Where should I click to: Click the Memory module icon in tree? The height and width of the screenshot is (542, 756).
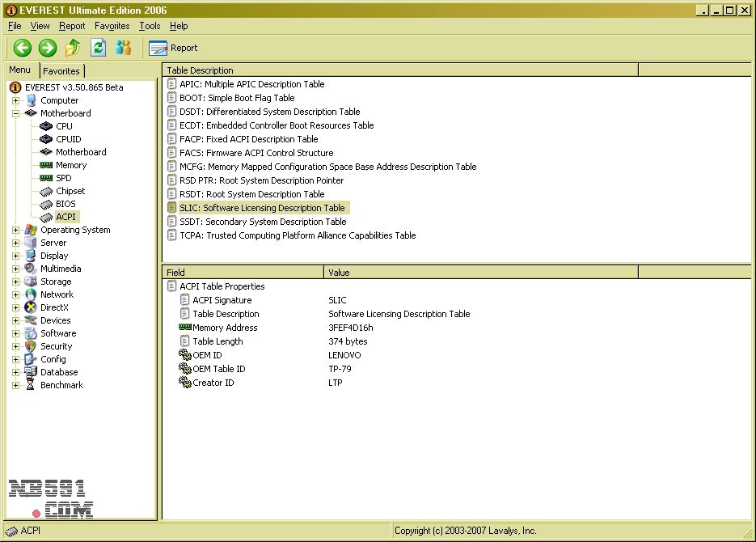point(46,165)
